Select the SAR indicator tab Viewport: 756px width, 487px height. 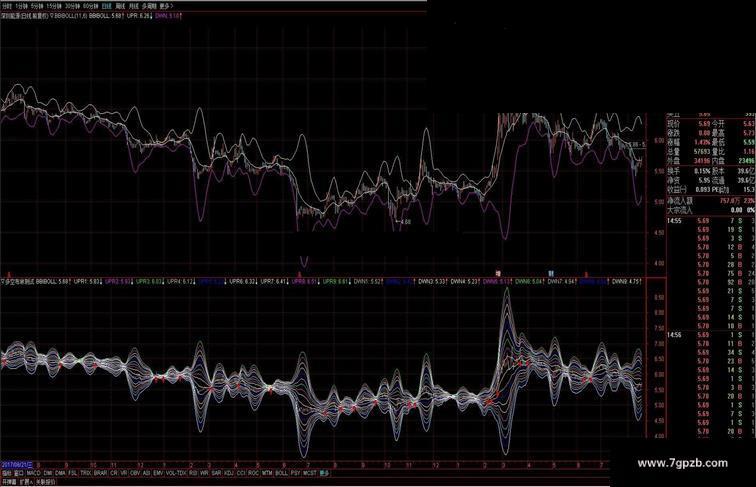tap(216, 473)
